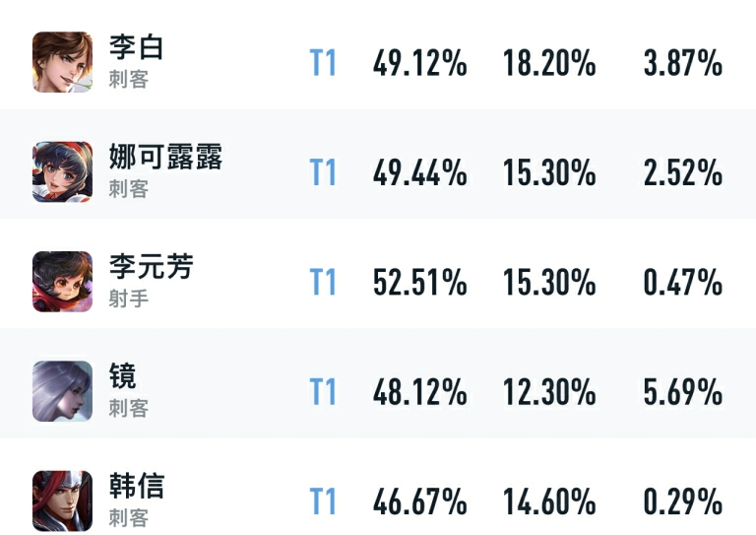Click 韩信's 14.60% pick rate
Viewport: 756px width, 535px height.
coord(549,502)
